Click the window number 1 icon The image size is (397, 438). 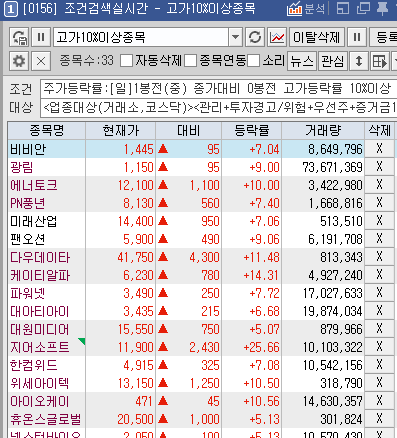click(x=11, y=9)
